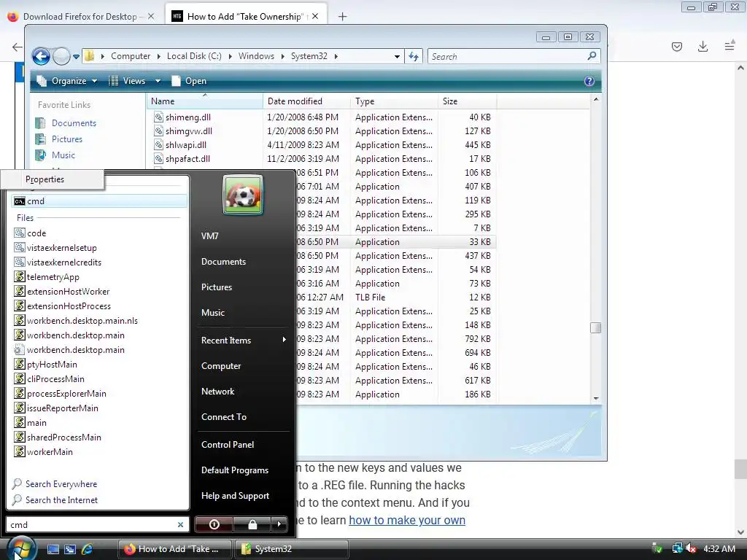The height and width of the screenshot is (560, 747).
Task: Click Search the Internet link
Action: click(x=61, y=500)
